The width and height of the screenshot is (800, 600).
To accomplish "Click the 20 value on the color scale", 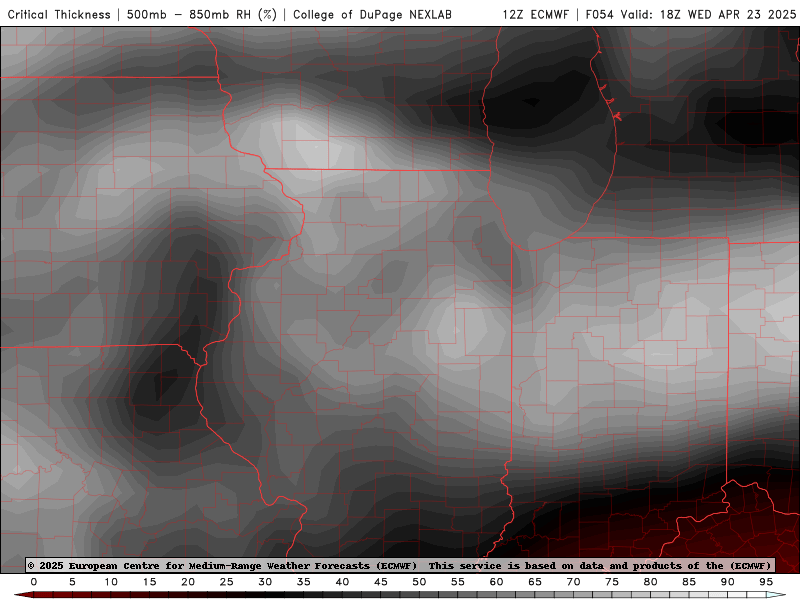I will coord(188,582).
